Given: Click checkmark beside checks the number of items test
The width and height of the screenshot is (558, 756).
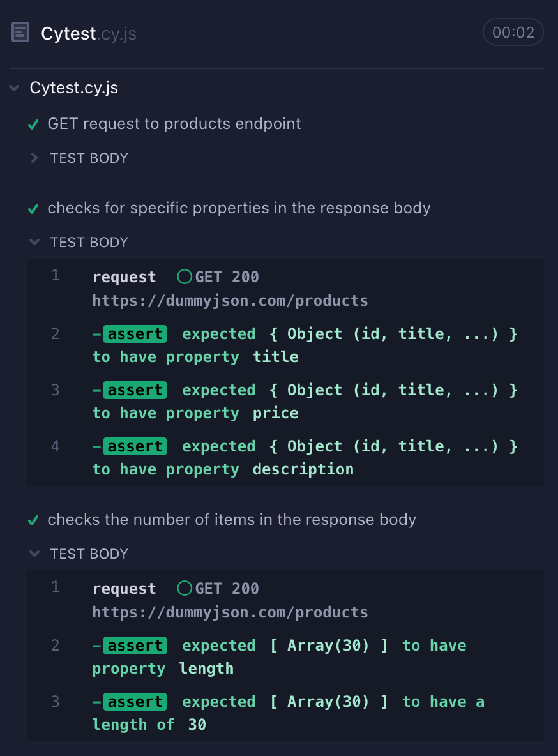Looking at the screenshot, I should (33, 521).
